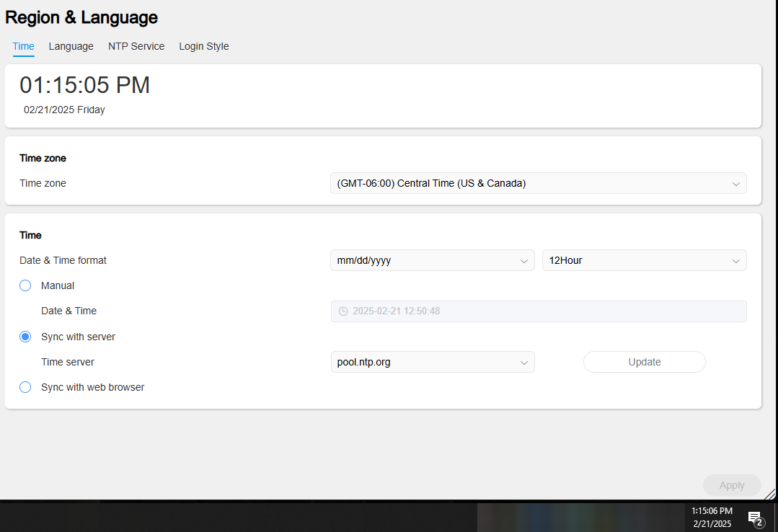Click the chevron on the 12Hour selector
The height and width of the screenshot is (532, 778).
click(736, 261)
